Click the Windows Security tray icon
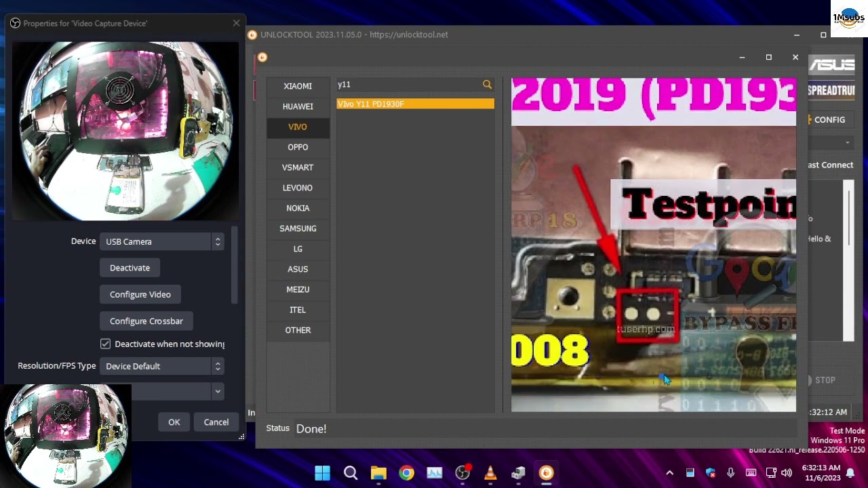The image size is (868, 488). coord(711,472)
